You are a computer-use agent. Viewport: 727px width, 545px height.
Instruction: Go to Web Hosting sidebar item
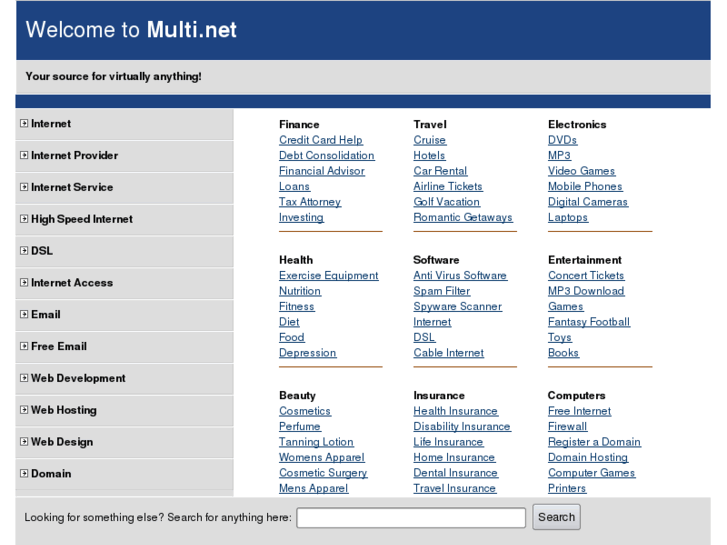(x=124, y=410)
